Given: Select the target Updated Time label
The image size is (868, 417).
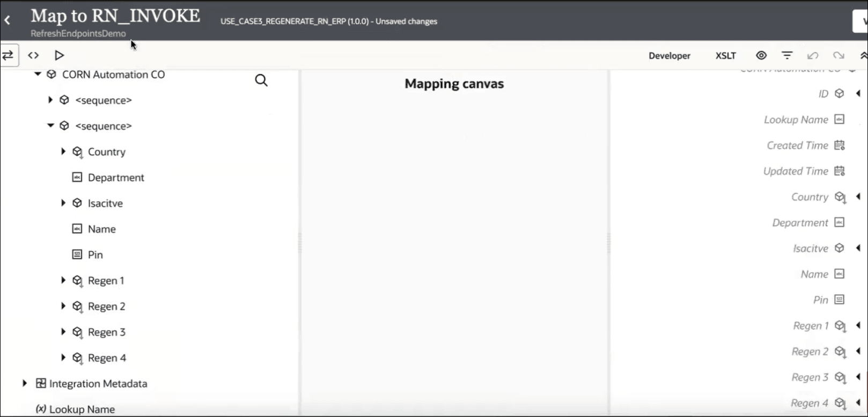Looking at the screenshot, I should [796, 171].
